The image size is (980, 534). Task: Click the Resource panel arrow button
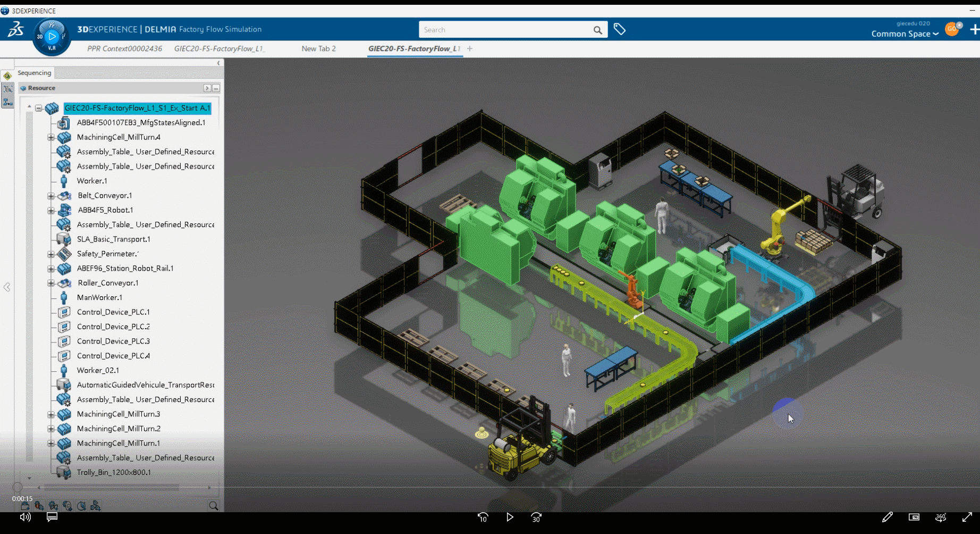pyautogui.click(x=207, y=88)
